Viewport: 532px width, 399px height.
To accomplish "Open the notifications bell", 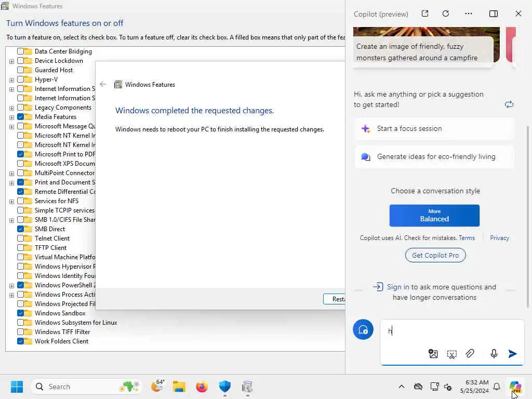I will point(497,387).
